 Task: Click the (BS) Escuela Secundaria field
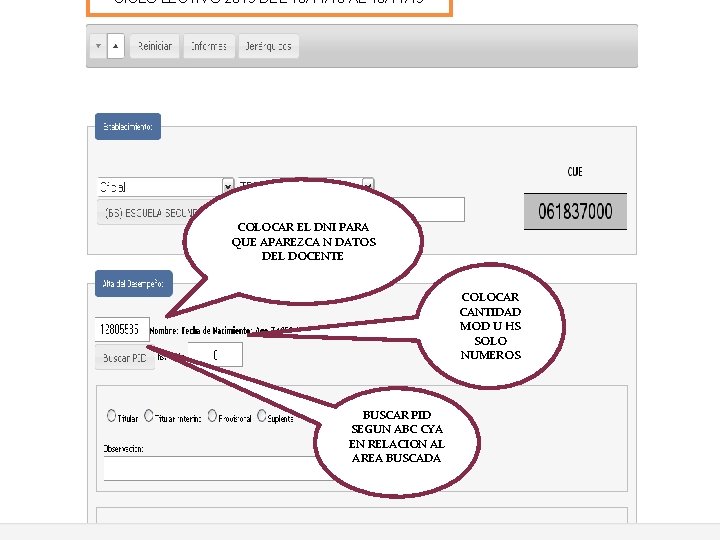click(147, 213)
